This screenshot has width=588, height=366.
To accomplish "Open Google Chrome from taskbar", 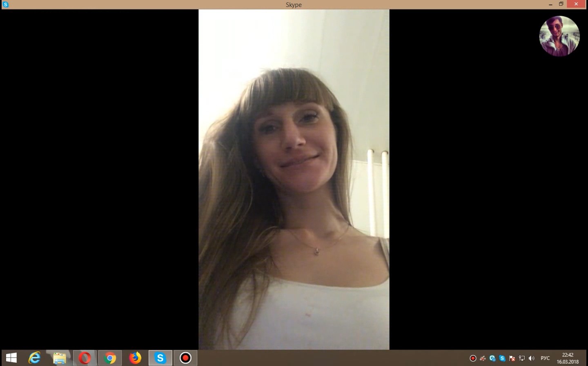I will click(x=110, y=358).
